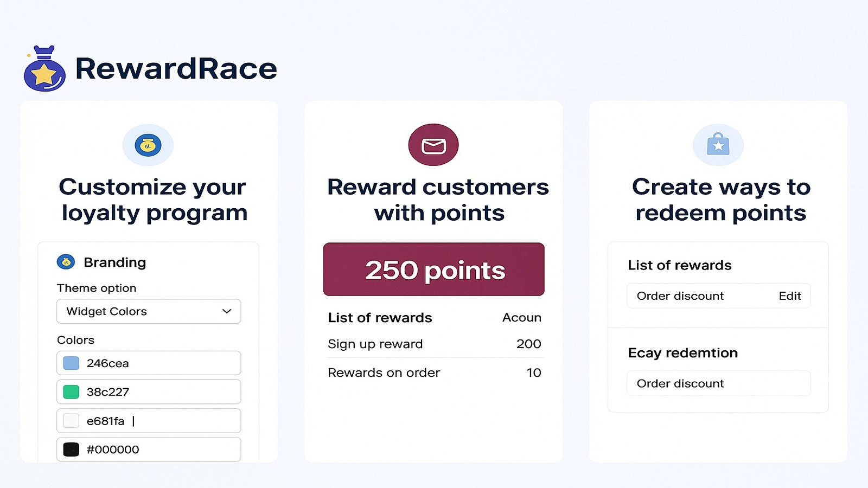Screen dimensions: 868x488
Task: Expand the dropdown chevron arrow
Action: [227, 311]
